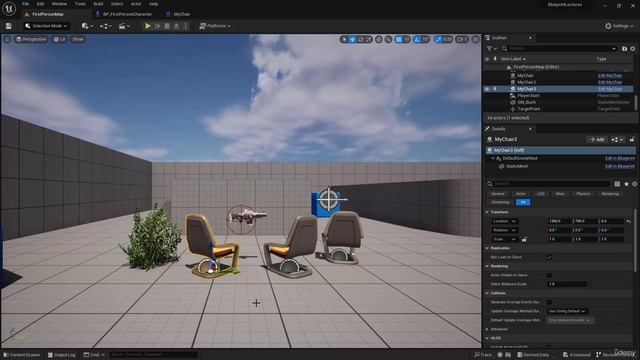Click the stop button in the toolbar

tap(167, 26)
